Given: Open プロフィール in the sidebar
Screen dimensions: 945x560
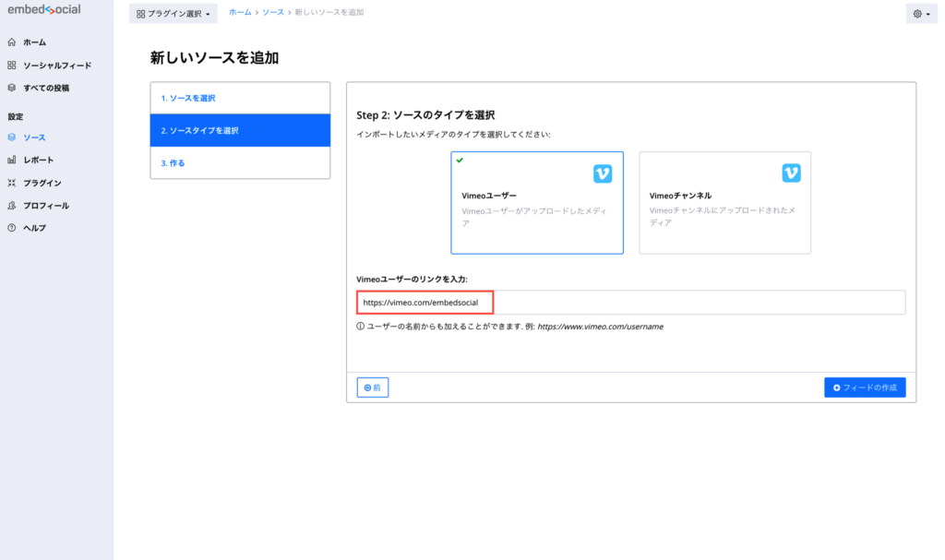Looking at the screenshot, I should (x=46, y=206).
